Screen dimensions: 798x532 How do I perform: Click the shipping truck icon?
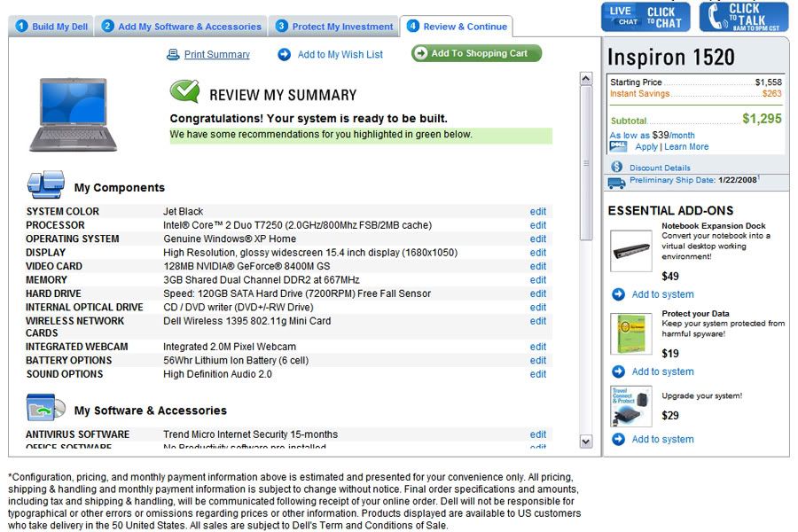click(x=617, y=183)
